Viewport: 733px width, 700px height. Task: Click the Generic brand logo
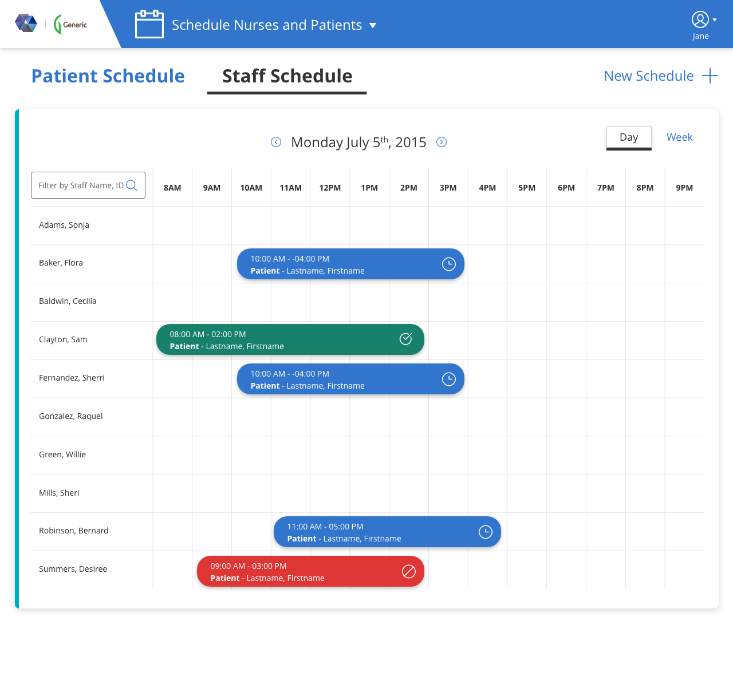pos(70,24)
